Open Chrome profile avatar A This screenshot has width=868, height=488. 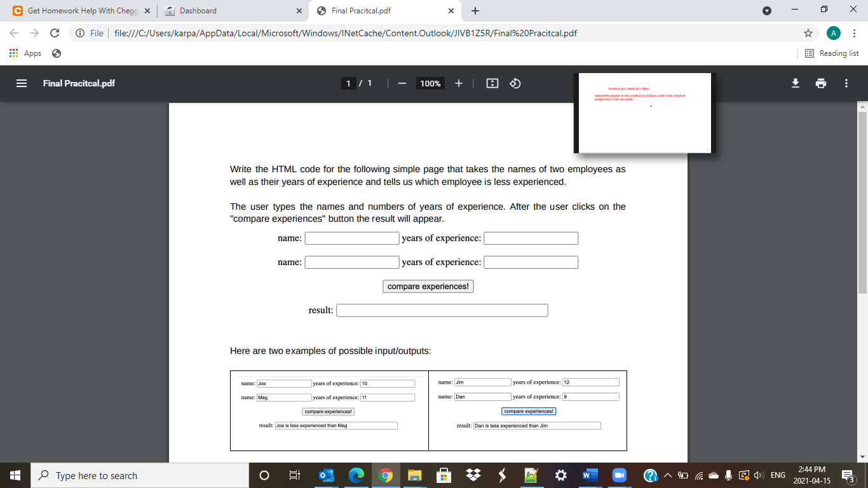click(x=834, y=33)
